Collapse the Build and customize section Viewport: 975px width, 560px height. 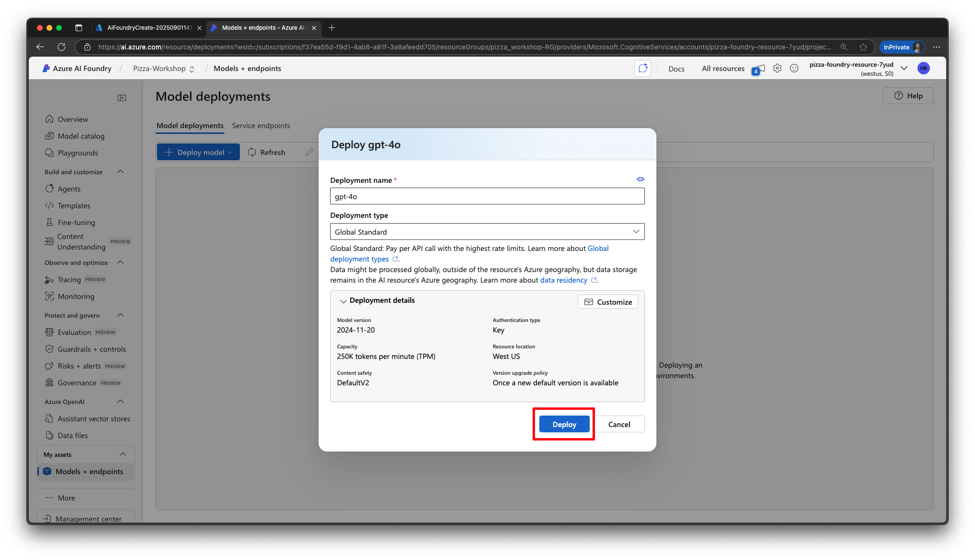coord(120,172)
